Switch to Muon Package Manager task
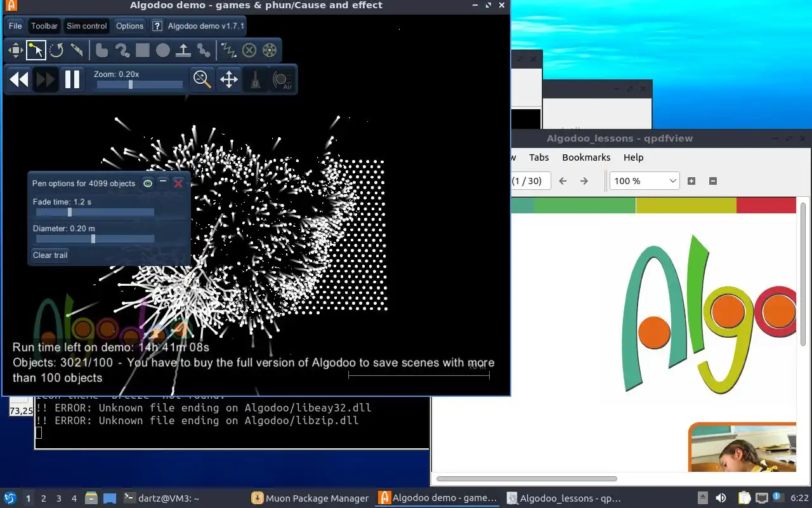 (x=311, y=498)
